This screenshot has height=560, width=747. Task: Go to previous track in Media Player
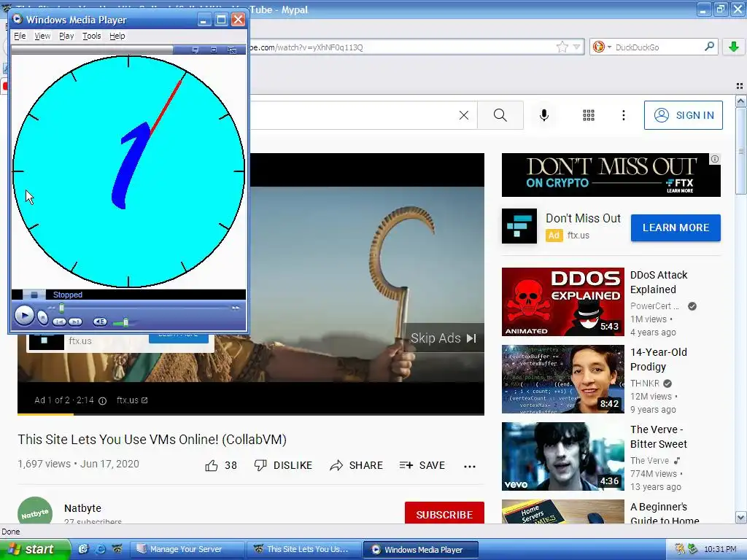pos(59,322)
